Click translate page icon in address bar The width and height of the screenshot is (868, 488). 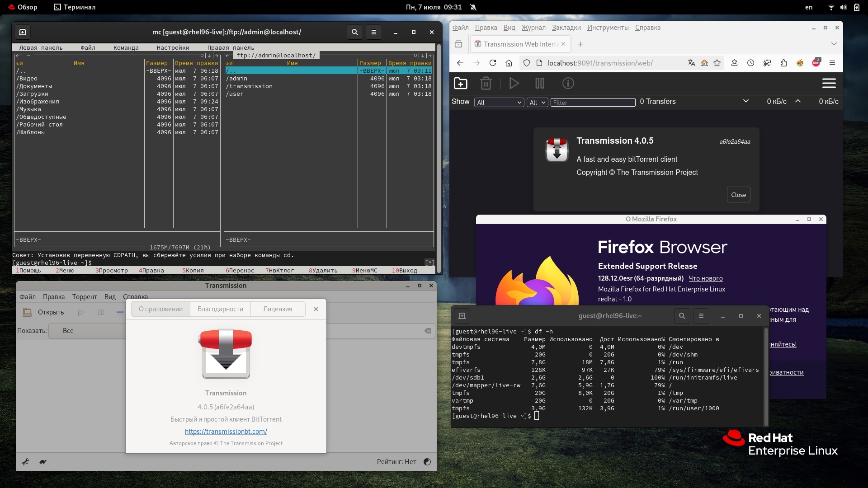(x=691, y=63)
